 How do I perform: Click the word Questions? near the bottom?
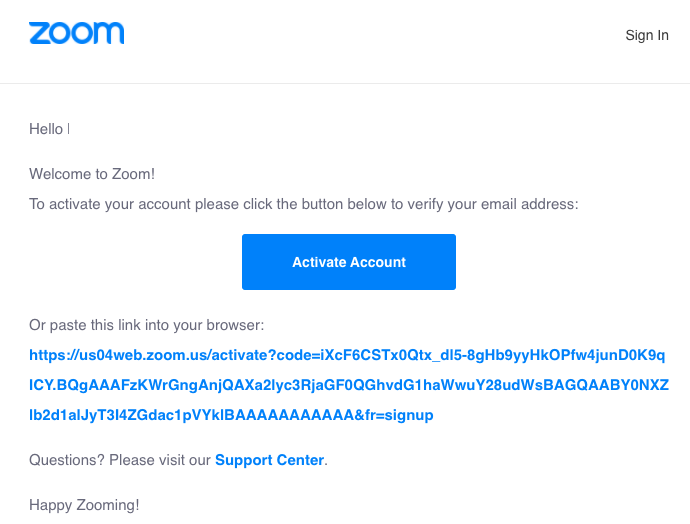(67, 460)
